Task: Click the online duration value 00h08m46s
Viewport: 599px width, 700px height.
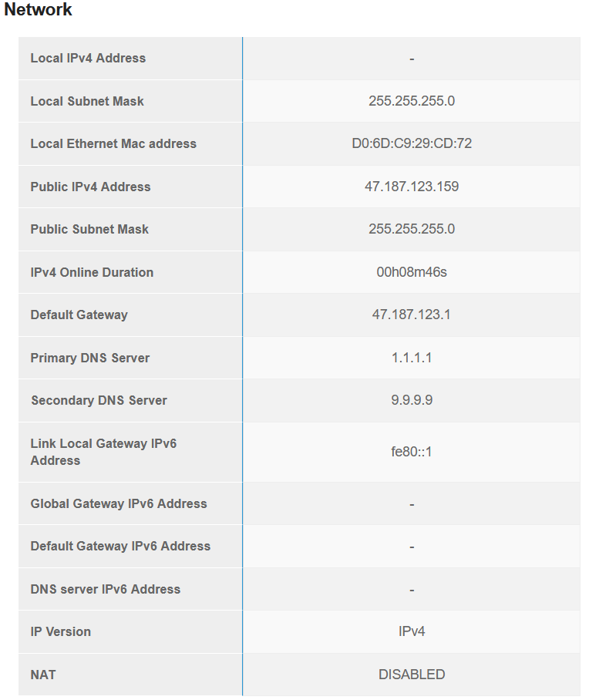Action: [x=412, y=272]
